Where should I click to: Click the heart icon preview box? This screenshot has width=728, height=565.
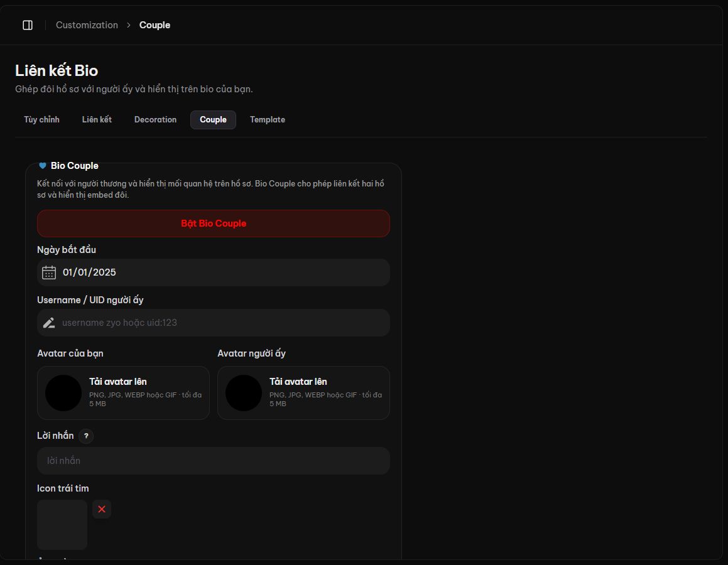tap(62, 525)
